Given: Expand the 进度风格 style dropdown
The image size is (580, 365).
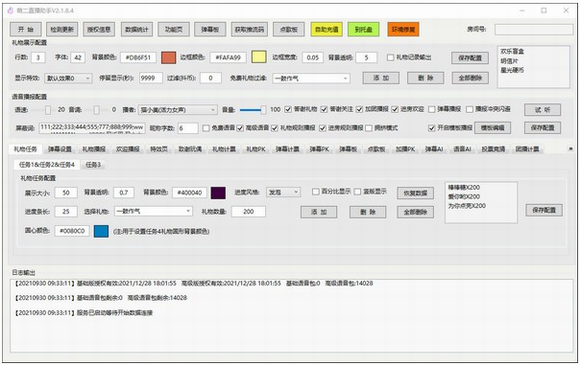Looking at the screenshot, I should pos(283,192).
